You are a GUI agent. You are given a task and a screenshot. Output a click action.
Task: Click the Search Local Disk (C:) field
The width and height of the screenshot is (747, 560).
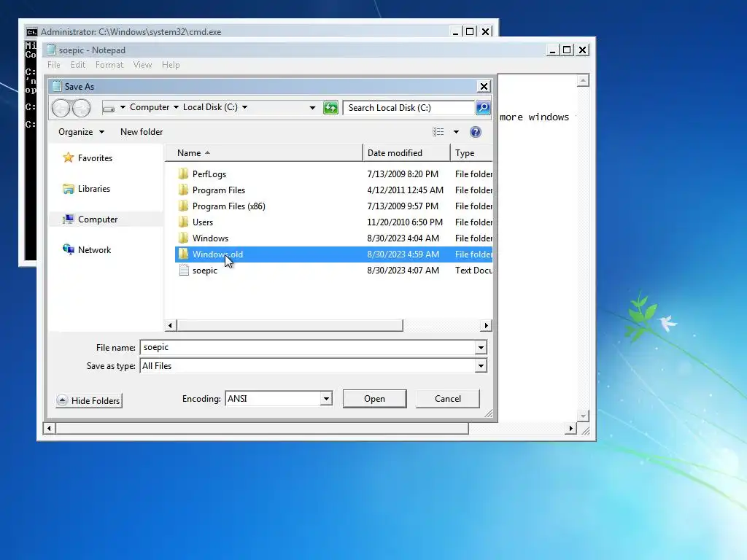coord(409,108)
